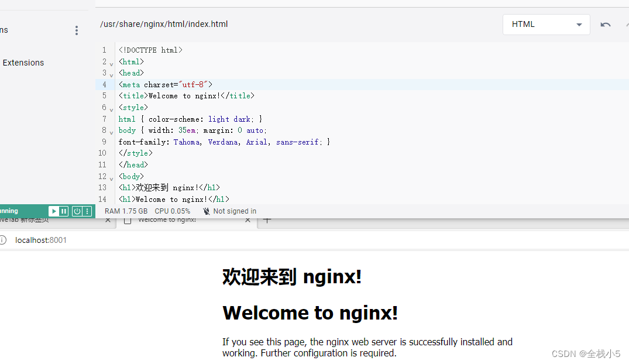Open the HTML language dropdown
This screenshot has width=629, height=364.
(x=546, y=25)
